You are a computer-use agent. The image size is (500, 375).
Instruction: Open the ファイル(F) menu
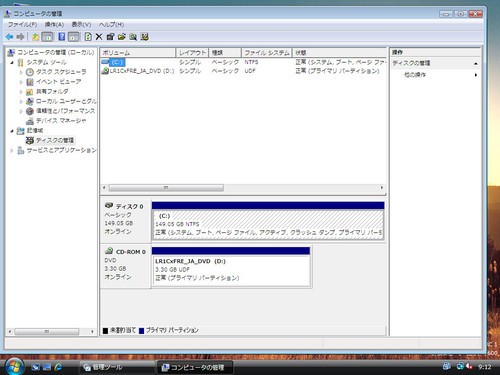click(x=22, y=25)
